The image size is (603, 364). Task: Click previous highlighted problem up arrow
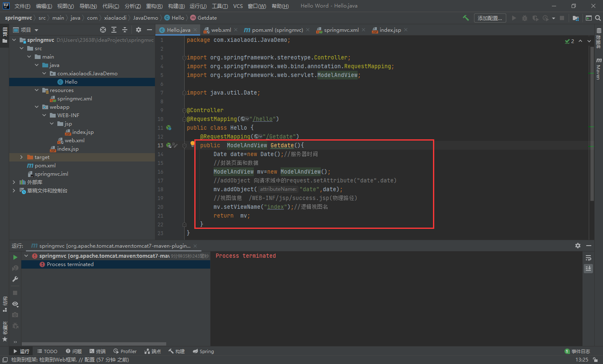580,41
